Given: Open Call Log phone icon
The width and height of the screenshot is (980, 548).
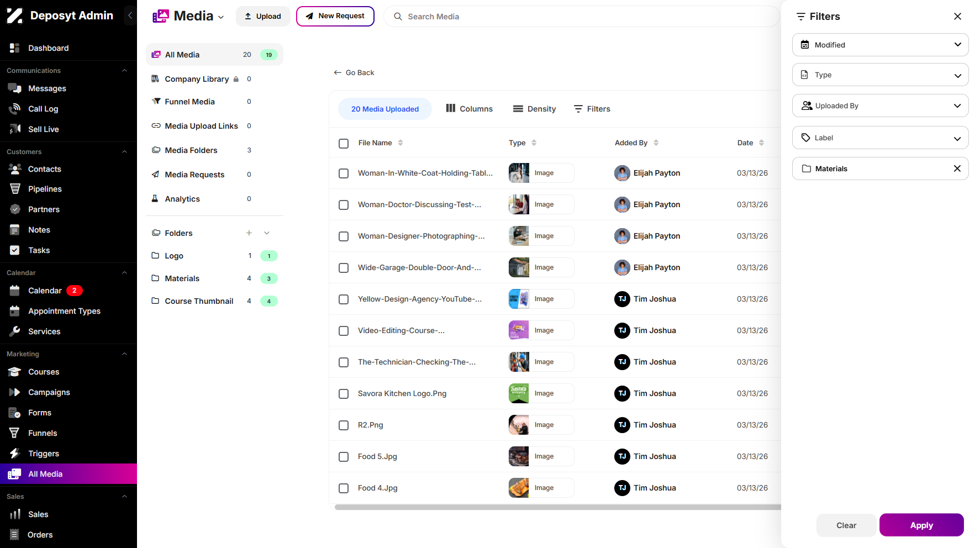Looking at the screenshot, I should pyautogui.click(x=15, y=109).
